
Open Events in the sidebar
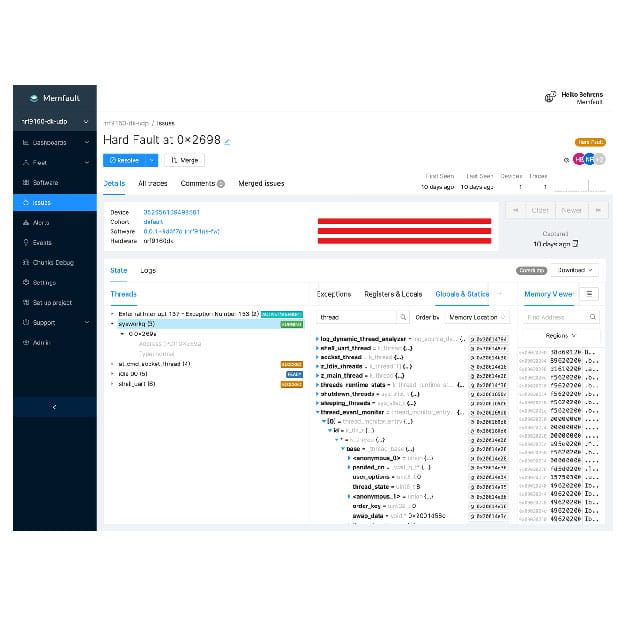(42, 242)
